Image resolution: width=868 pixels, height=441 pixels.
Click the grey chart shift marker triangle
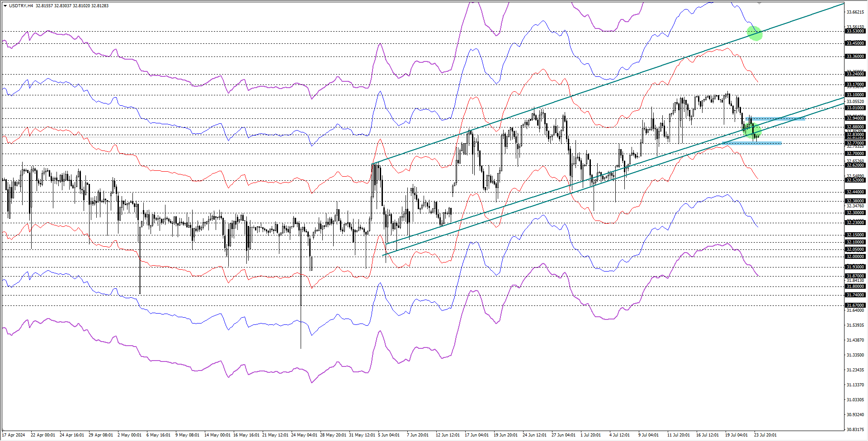pyautogui.click(x=759, y=3)
